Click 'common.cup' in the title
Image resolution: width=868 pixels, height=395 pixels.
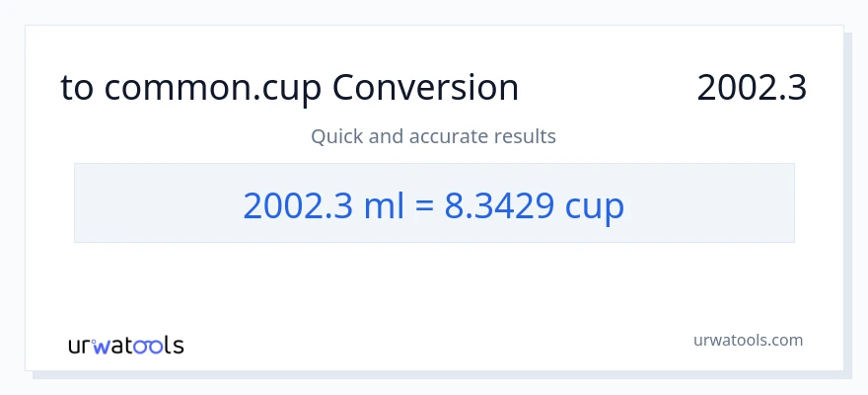214,89
